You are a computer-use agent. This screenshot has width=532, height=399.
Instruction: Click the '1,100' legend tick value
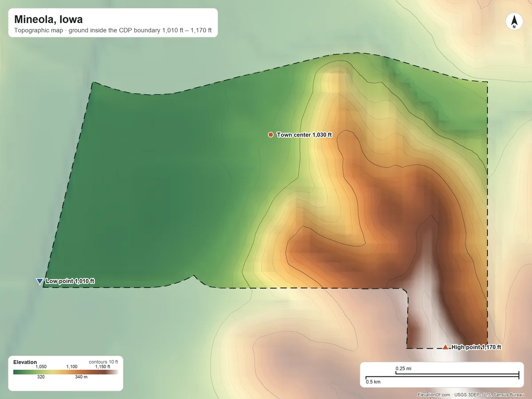click(x=72, y=367)
